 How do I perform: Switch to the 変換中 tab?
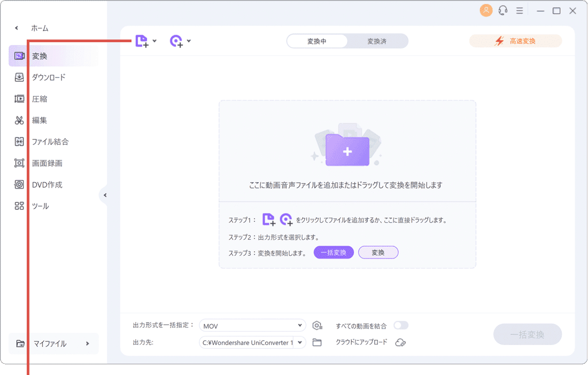(318, 41)
